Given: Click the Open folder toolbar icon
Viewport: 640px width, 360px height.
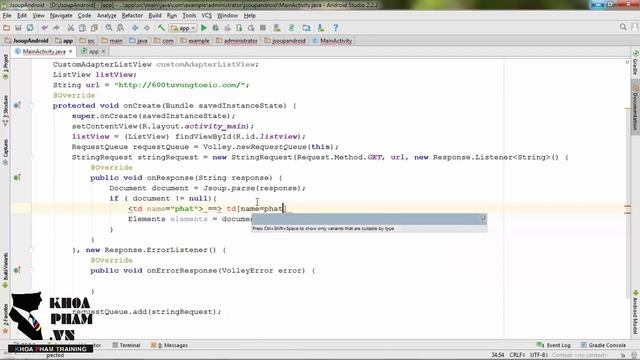Looking at the screenshot, I should [6, 28].
